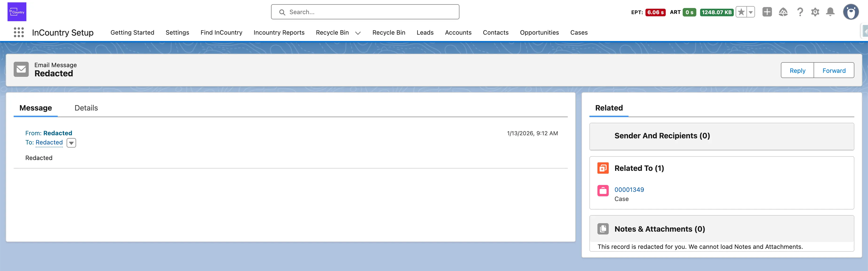Open the App Launcher grid icon
Image resolution: width=868 pixels, height=271 pixels.
[x=19, y=32]
